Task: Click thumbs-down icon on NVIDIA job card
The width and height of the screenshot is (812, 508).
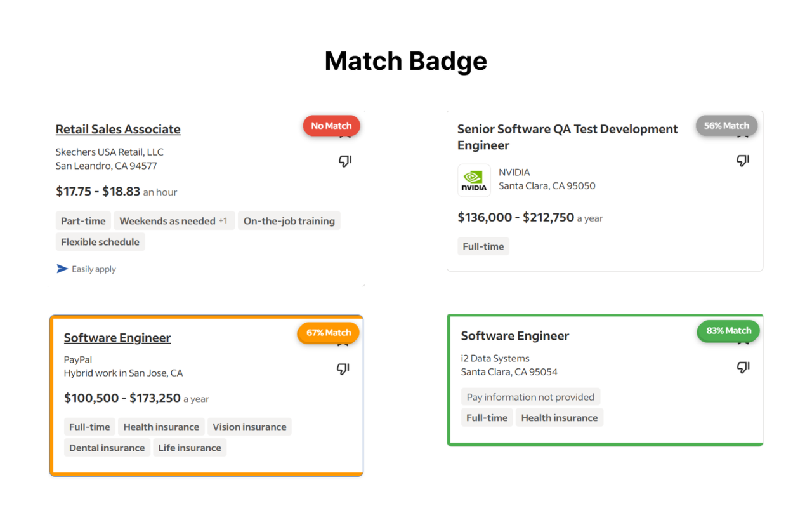Action: click(743, 161)
